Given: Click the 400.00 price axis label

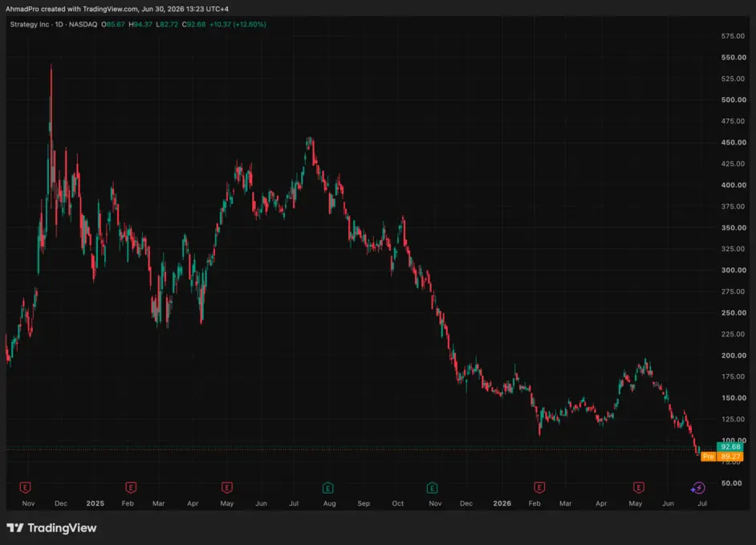Looking at the screenshot, I should click(x=734, y=185).
